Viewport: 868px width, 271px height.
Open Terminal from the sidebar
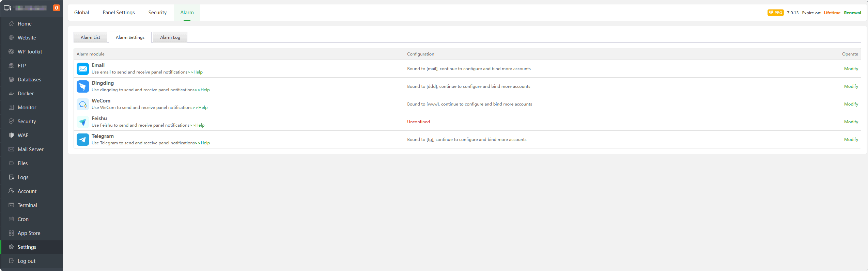pos(27,205)
